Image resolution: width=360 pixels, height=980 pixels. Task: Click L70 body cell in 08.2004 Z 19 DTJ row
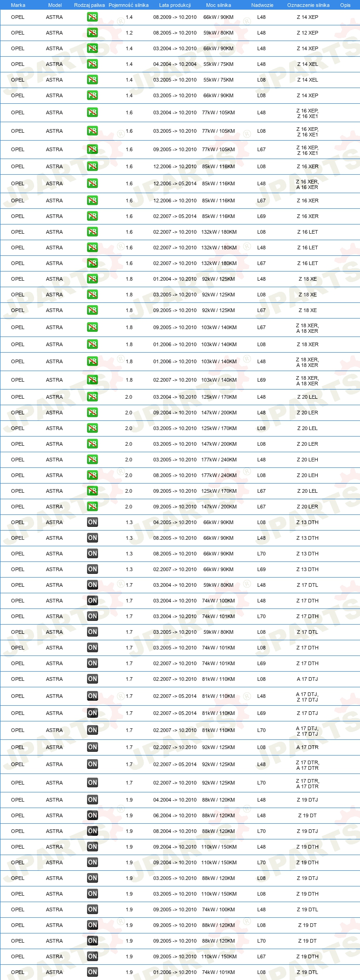coord(261,831)
